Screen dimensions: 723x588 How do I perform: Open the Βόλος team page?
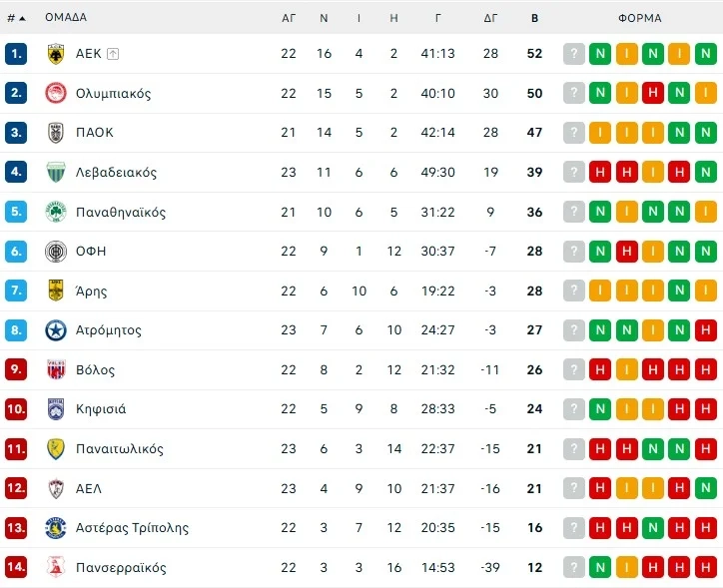(x=95, y=370)
